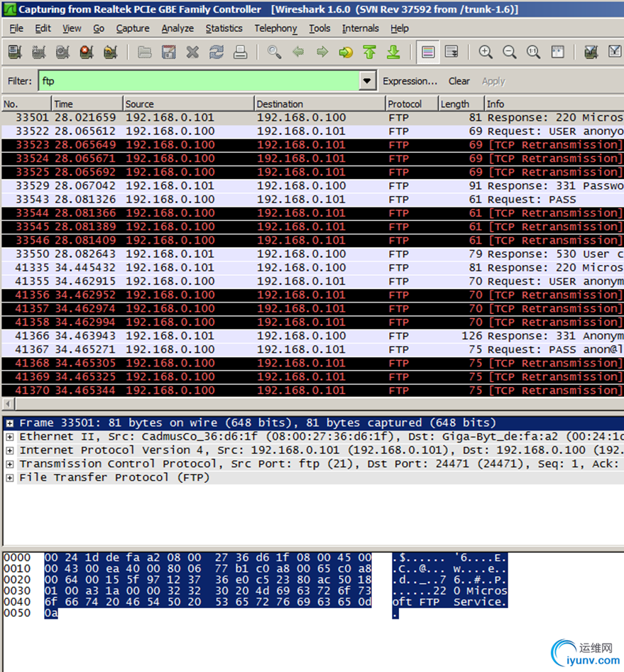The width and height of the screenshot is (624, 672).
Task: Click the ftp display filter field
Action: pos(199,81)
